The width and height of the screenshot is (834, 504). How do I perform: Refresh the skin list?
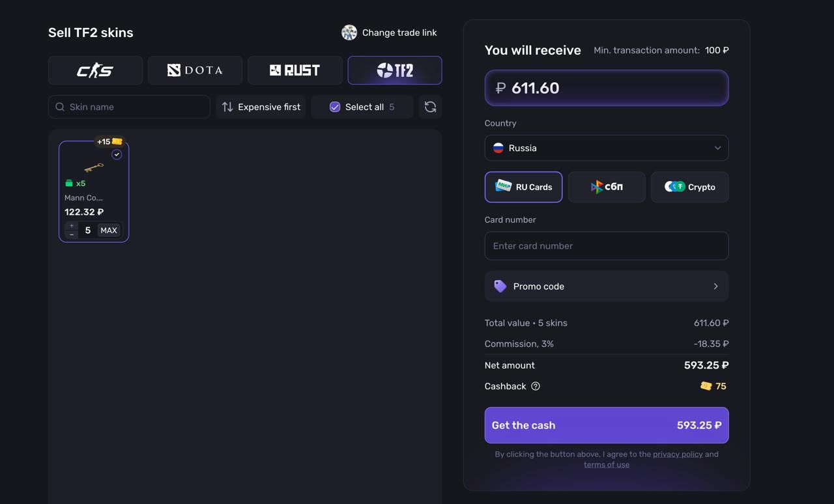[430, 106]
